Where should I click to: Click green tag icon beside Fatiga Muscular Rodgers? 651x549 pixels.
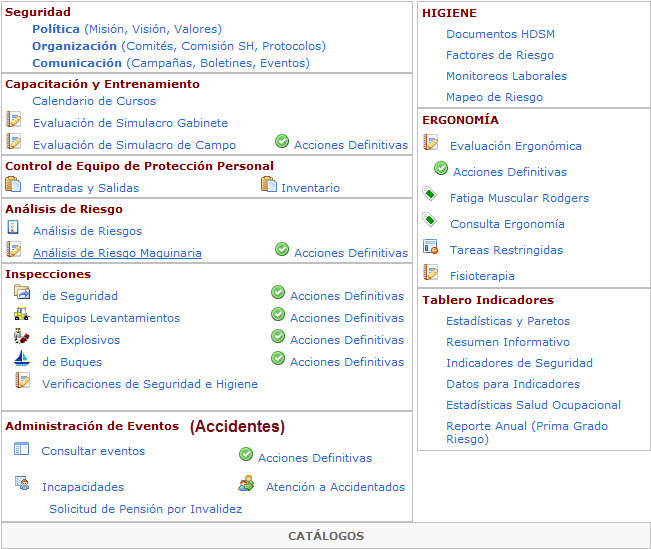(x=430, y=194)
